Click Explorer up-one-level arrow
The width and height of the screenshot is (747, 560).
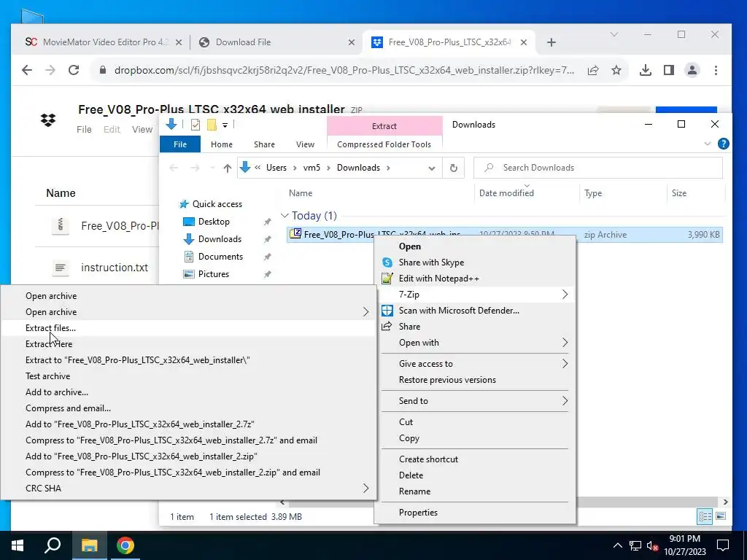[x=228, y=168]
